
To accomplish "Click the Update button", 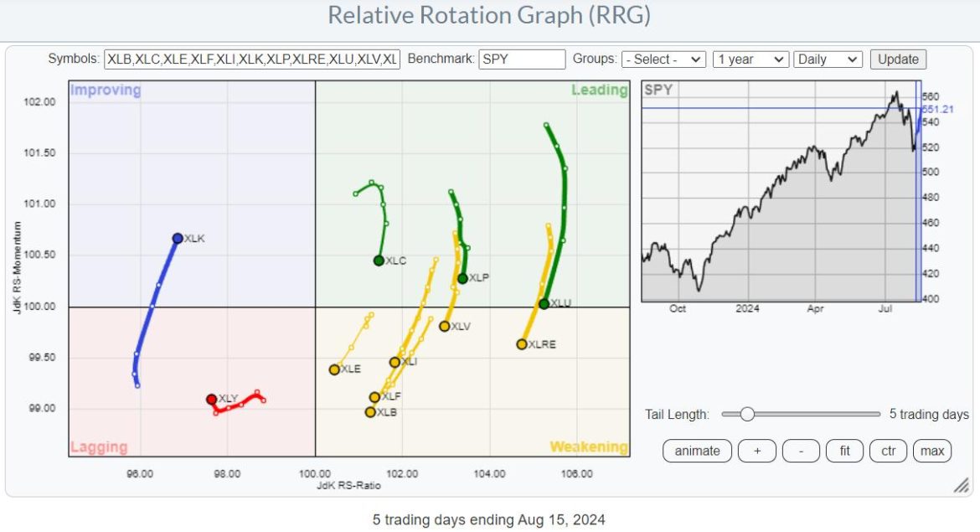I will [898, 59].
